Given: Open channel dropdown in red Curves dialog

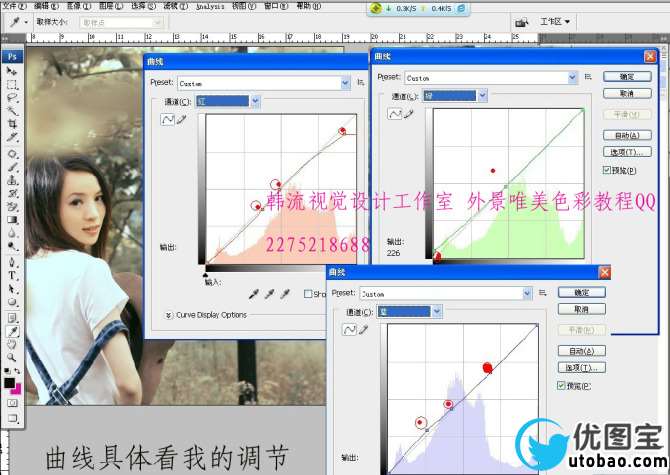Looking at the screenshot, I should (255, 101).
